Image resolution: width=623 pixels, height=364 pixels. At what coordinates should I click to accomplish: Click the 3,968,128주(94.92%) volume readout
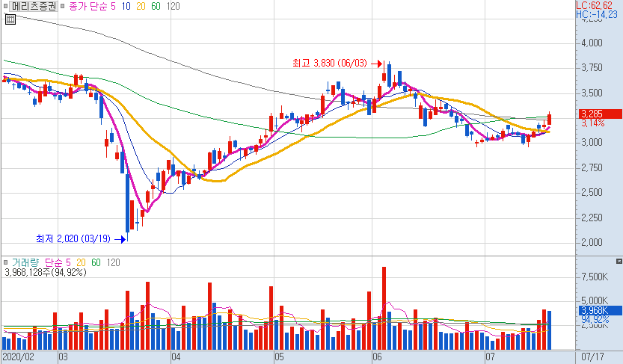46,272
